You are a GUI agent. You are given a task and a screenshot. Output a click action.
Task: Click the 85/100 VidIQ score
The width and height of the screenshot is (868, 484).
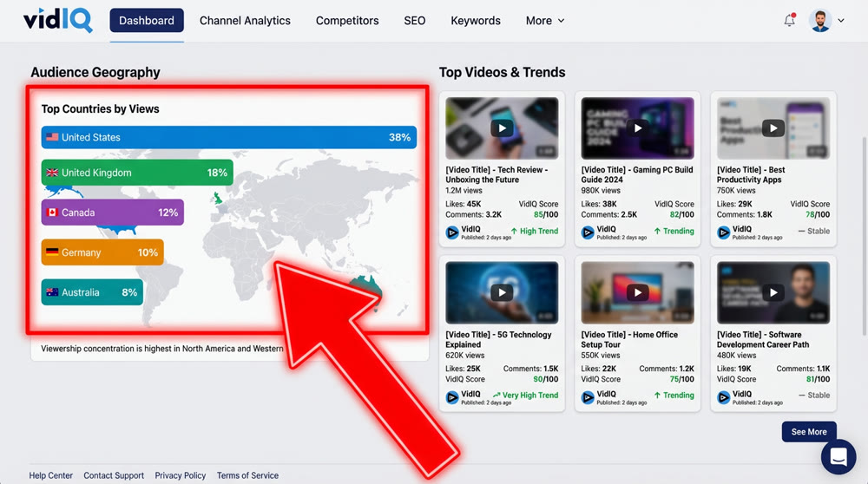pyautogui.click(x=546, y=214)
